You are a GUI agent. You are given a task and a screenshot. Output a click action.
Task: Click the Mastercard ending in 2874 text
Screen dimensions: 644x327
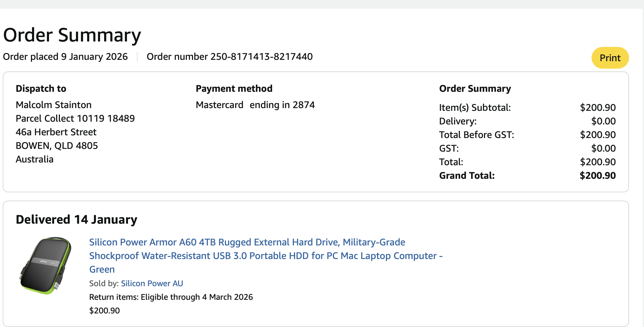(x=255, y=105)
